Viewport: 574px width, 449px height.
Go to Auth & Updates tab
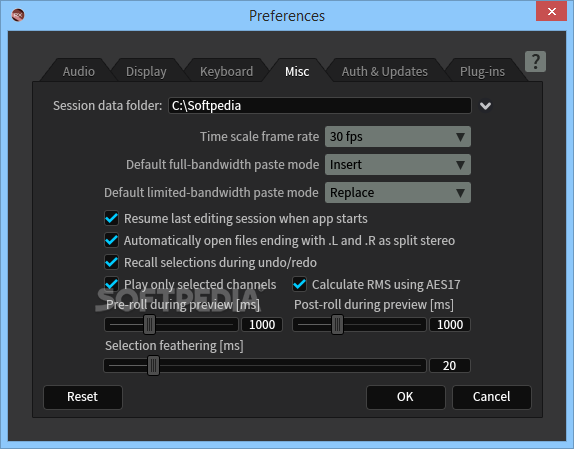[384, 71]
